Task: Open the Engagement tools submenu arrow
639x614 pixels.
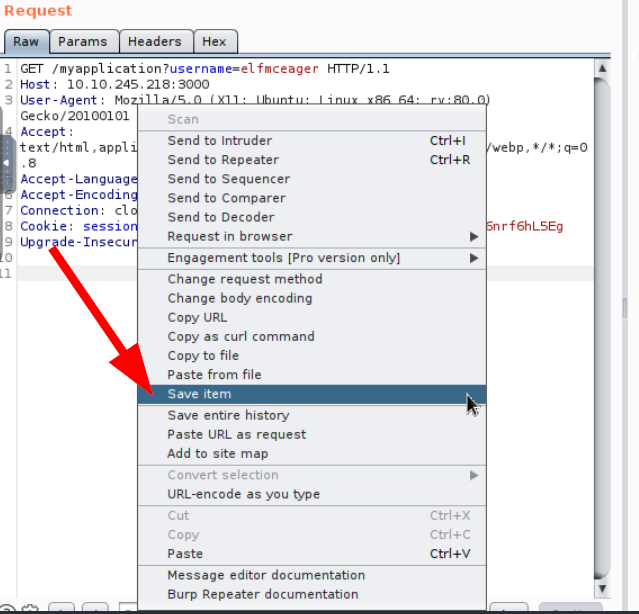Action: (x=474, y=258)
